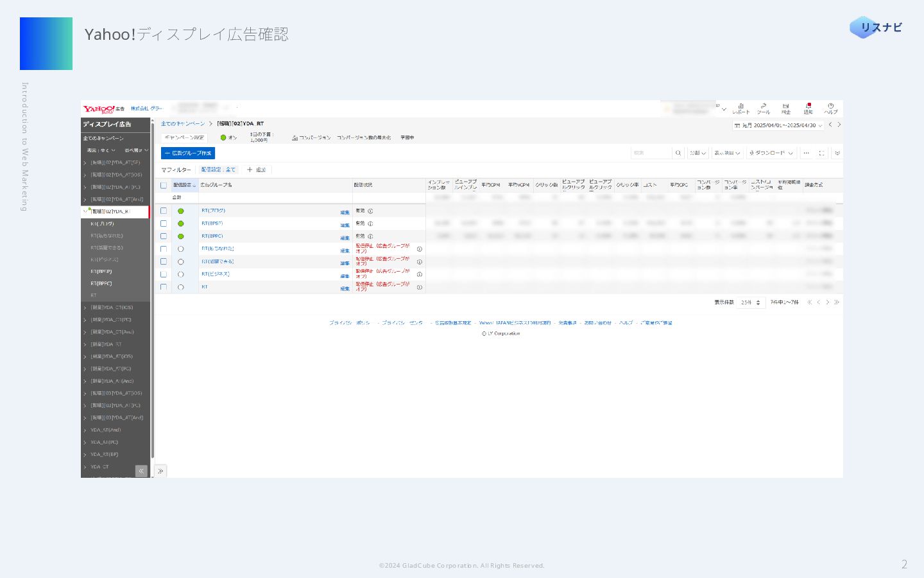Click the Yahoo! JAPAN 広告 logo
Screen dimensions: 924x578
point(104,109)
